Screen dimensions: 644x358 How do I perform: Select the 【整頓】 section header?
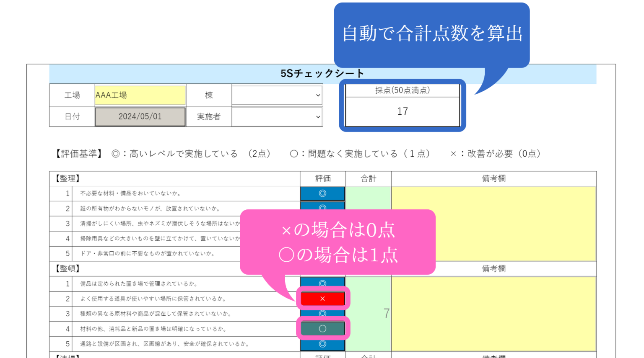[67, 268]
